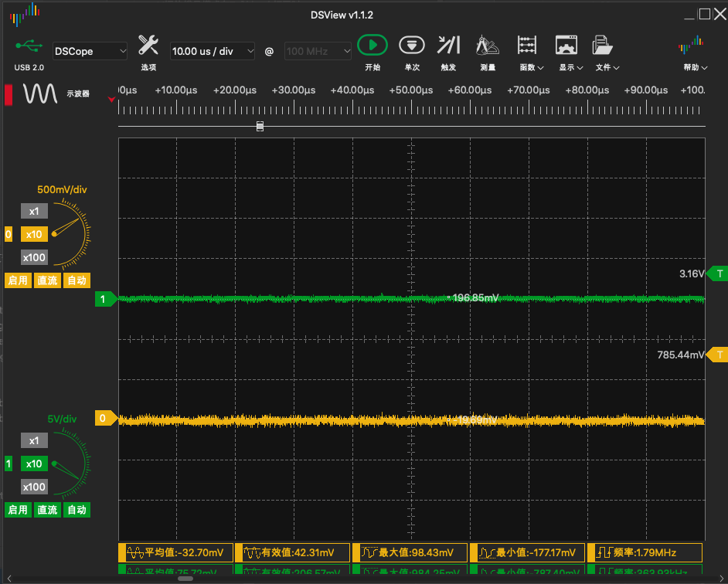The height and width of the screenshot is (584, 728).
Task: Open the 10.00 us / div timebase dropdown
Action: coord(213,51)
